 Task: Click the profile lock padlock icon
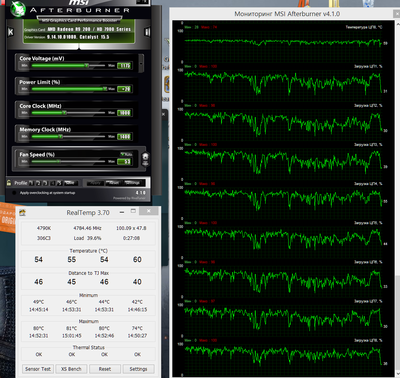click(x=9, y=183)
